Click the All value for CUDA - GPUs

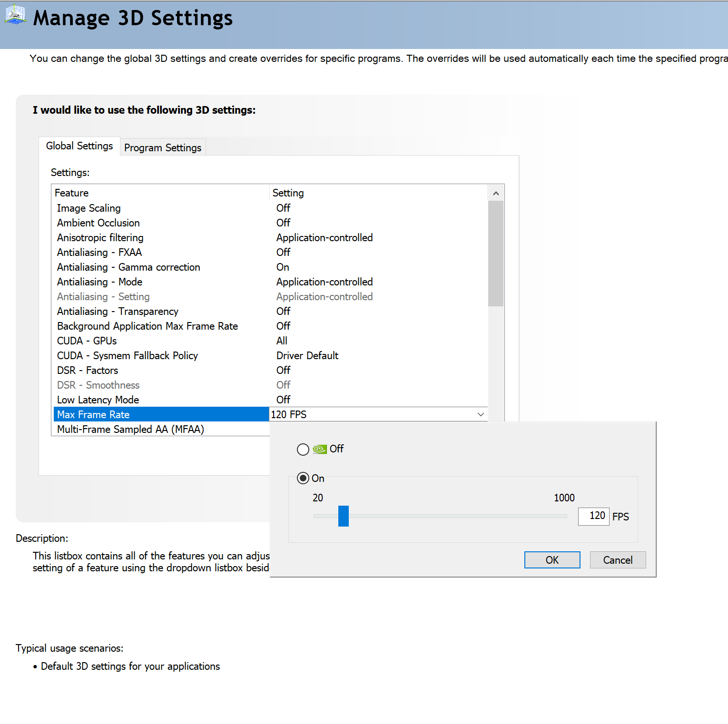(x=282, y=341)
